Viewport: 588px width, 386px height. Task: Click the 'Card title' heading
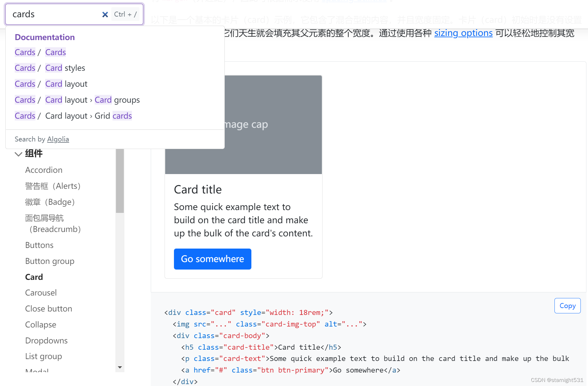pyautogui.click(x=198, y=190)
